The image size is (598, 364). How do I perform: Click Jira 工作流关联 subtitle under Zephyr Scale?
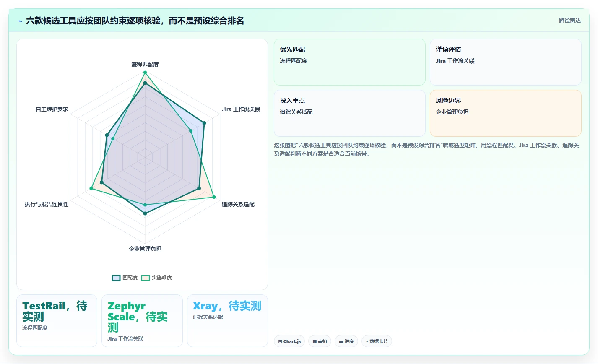[x=125, y=339]
